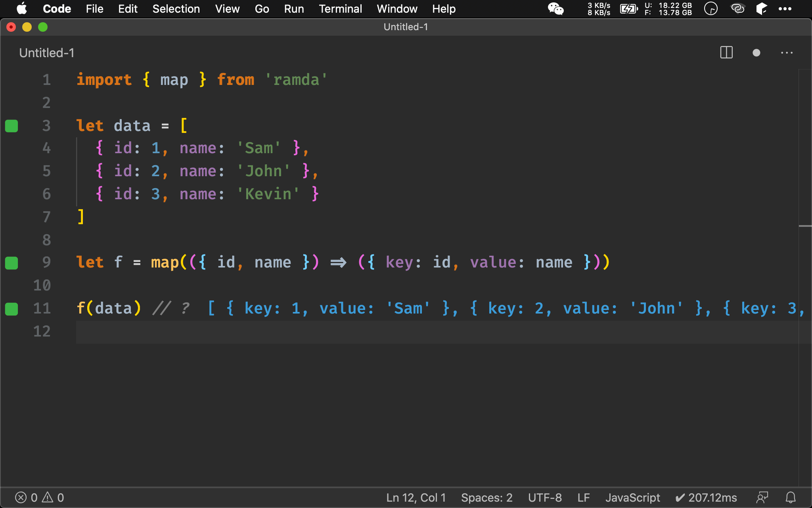The image size is (812, 508).
Task: Open the Help menu
Action: coord(444,9)
